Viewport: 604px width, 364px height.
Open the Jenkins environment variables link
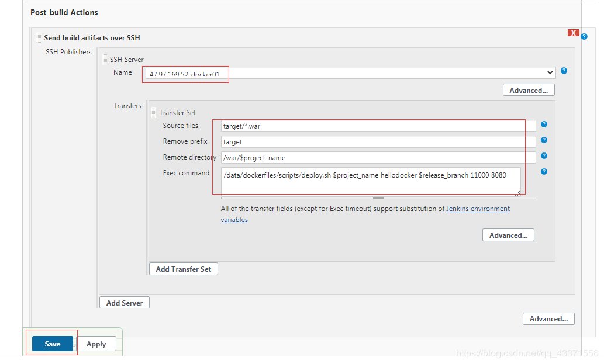478,209
